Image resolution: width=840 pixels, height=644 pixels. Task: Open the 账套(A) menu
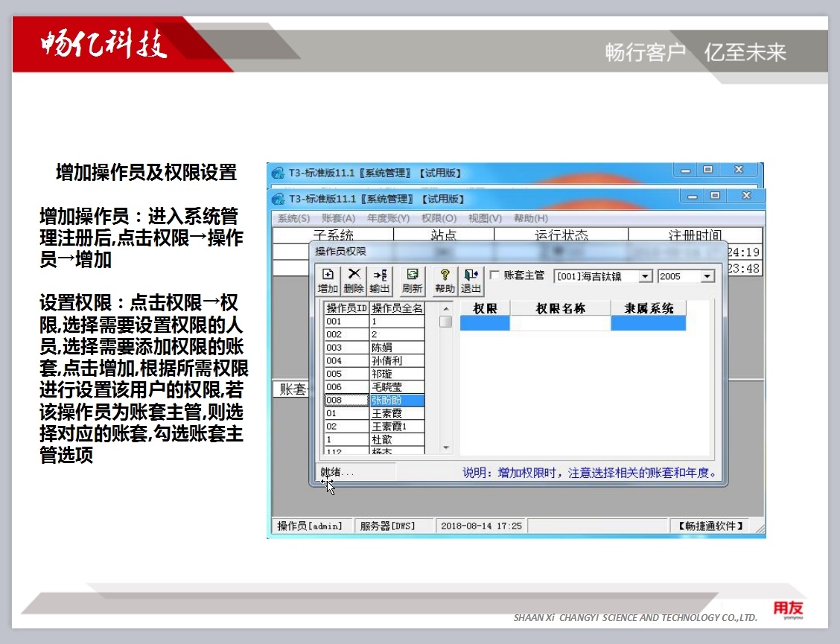[338, 218]
